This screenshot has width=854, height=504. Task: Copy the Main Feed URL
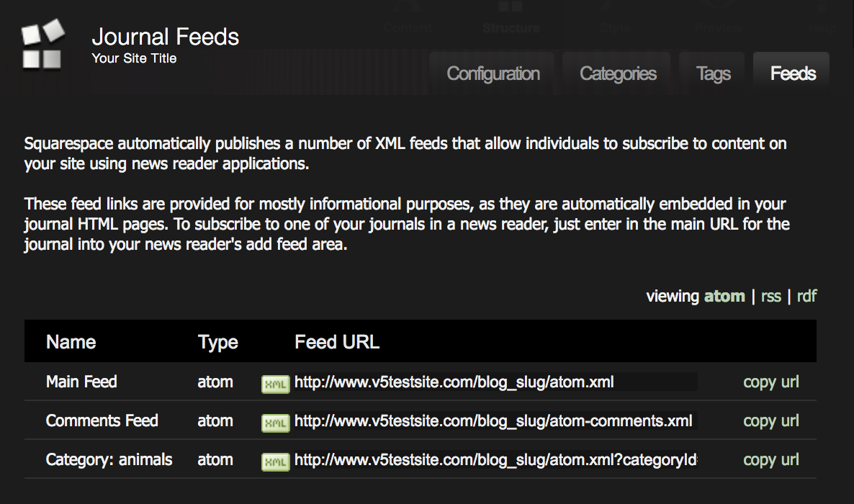[x=770, y=382]
